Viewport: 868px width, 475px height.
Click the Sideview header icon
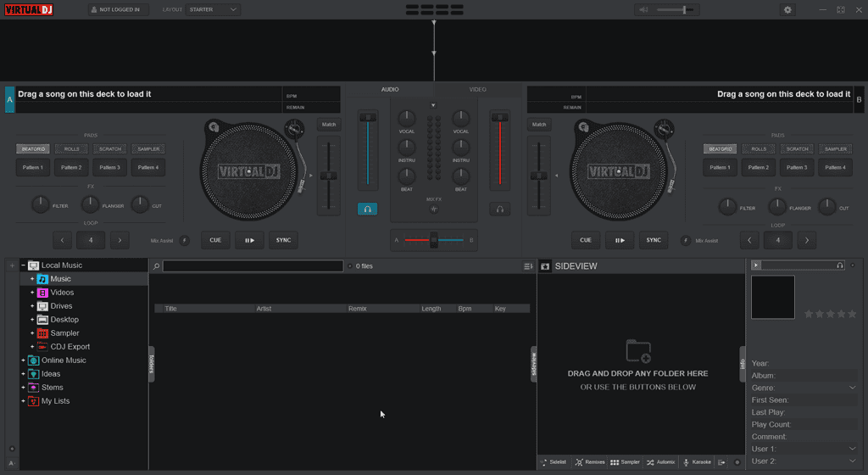click(545, 266)
